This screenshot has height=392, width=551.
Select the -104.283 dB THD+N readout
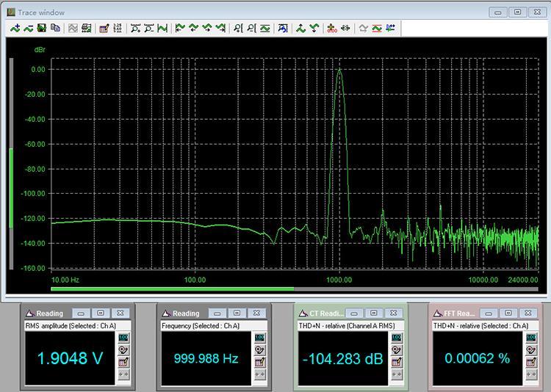[341, 359]
